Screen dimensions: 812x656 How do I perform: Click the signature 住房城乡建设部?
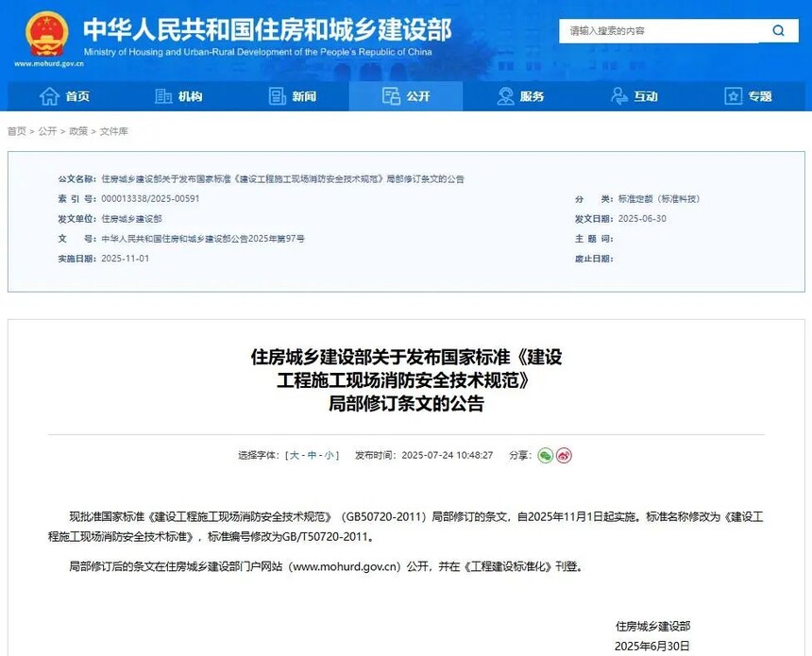coord(652,627)
